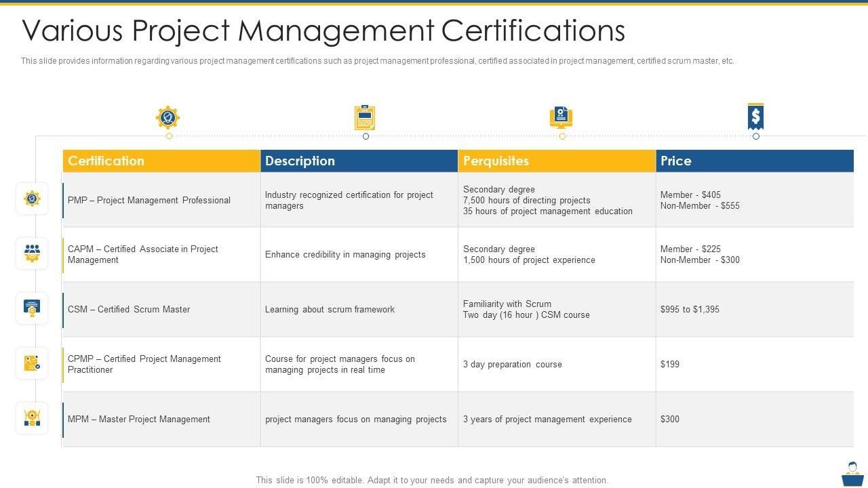The height and width of the screenshot is (488, 868).
Task: Select the 'Course for project managers' description
Action: (x=340, y=364)
